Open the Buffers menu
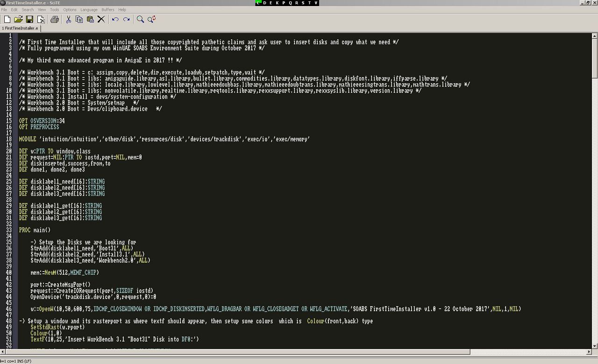This screenshot has height=364, width=598. click(107, 9)
